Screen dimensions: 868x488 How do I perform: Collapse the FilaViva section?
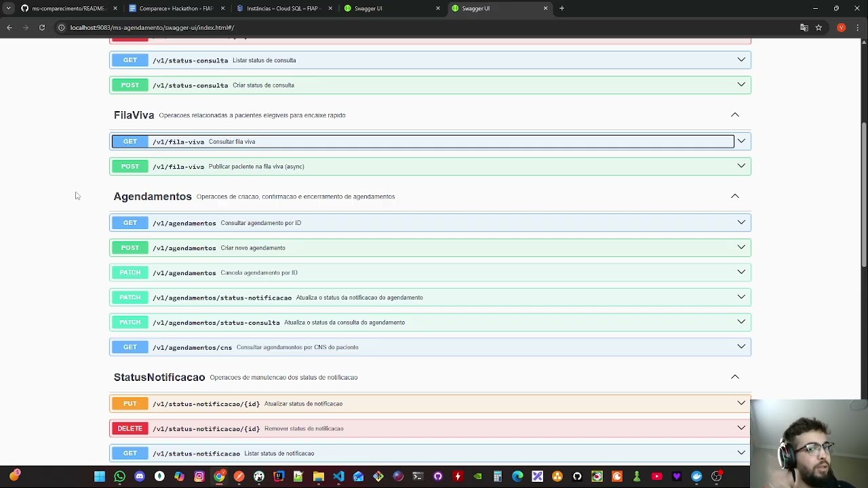click(734, 115)
